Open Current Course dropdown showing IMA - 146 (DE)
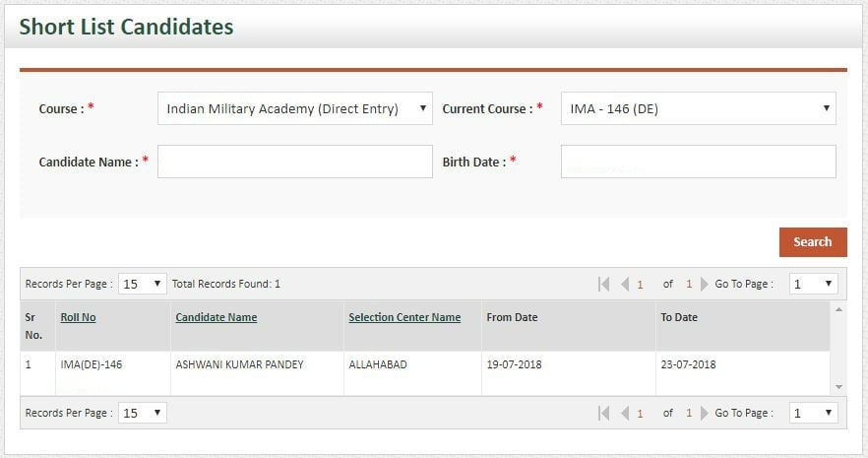Screen dimensions: 868x458 (x=699, y=108)
